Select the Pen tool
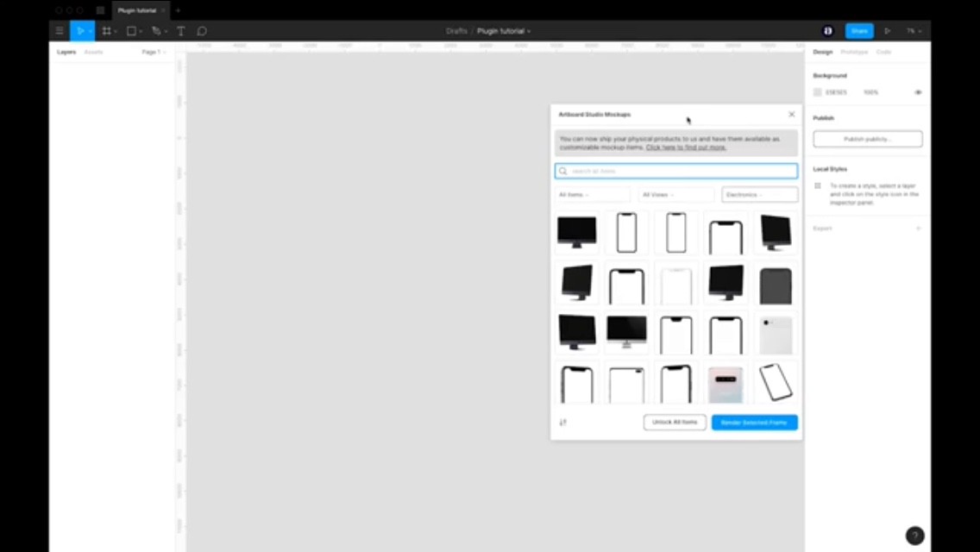The image size is (980, 552). pyautogui.click(x=154, y=30)
